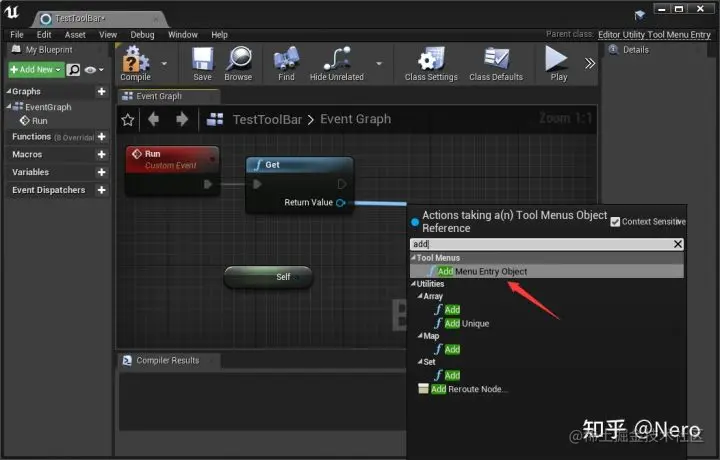Select the Compiler Results tab
720x460 pixels.
coord(169,360)
